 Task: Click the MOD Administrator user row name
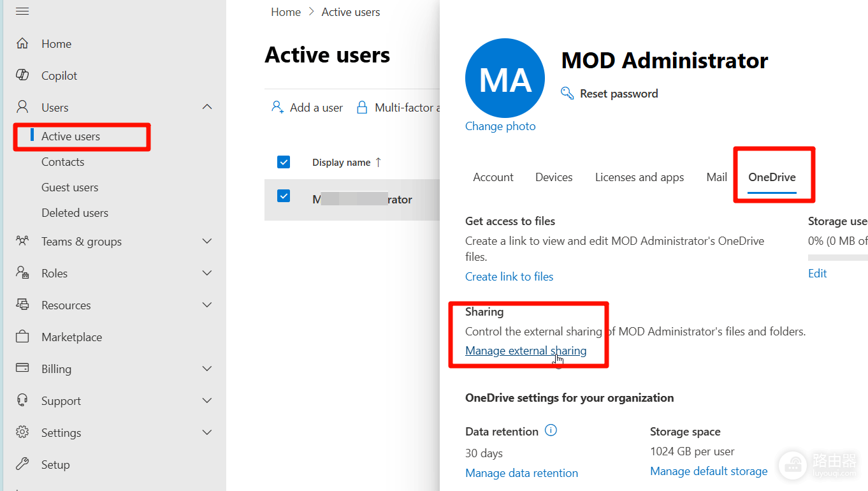coord(362,200)
